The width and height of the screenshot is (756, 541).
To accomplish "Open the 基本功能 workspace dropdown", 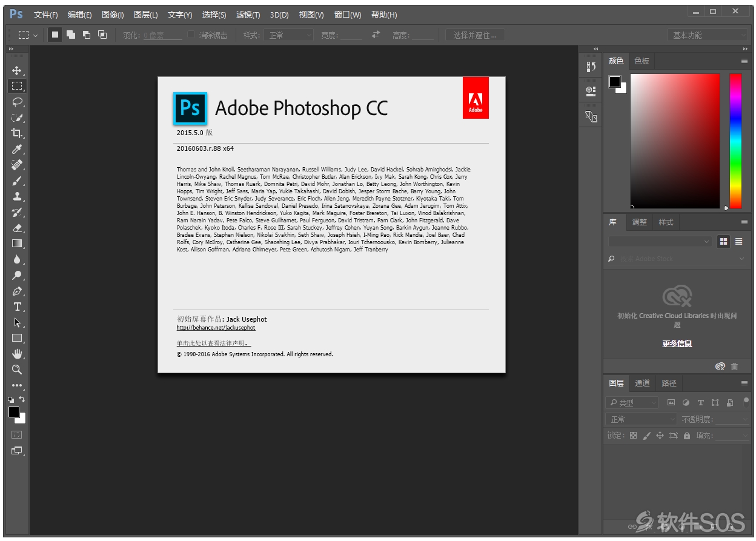I will pyautogui.click(x=708, y=35).
